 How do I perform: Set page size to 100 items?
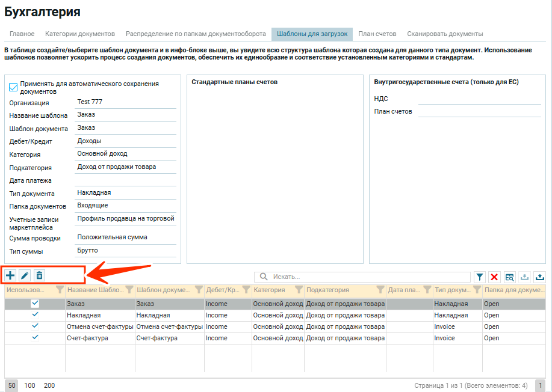[x=29, y=385]
